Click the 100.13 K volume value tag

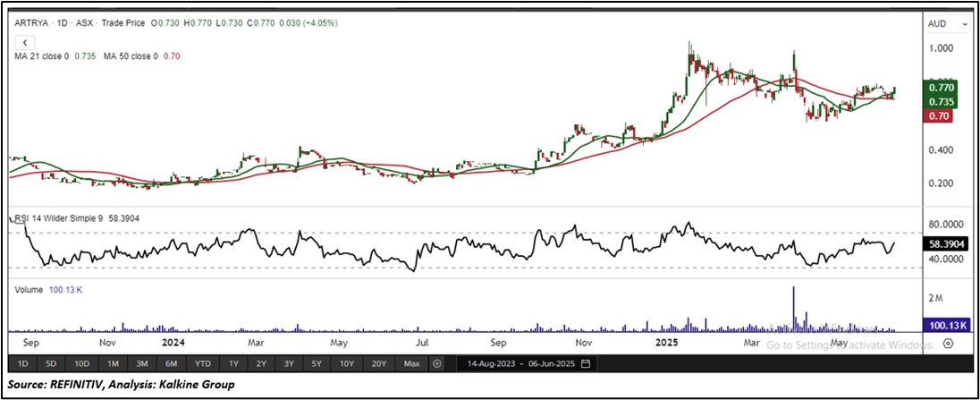click(946, 326)
